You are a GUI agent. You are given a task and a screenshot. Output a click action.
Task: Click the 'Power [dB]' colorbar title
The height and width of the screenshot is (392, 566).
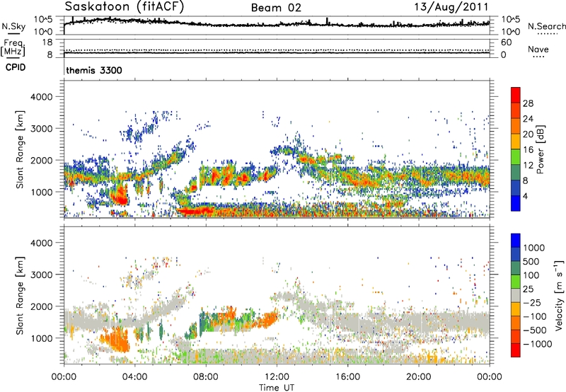click(541, 149)
